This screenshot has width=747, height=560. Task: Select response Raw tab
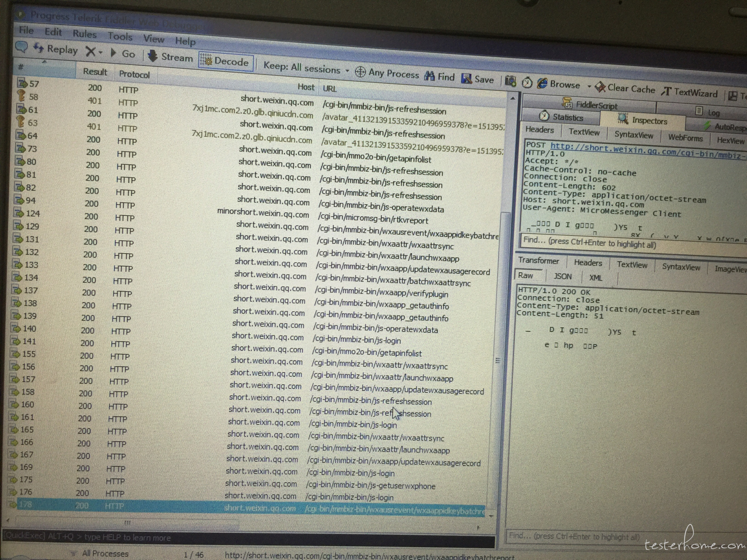coord(525,275)
